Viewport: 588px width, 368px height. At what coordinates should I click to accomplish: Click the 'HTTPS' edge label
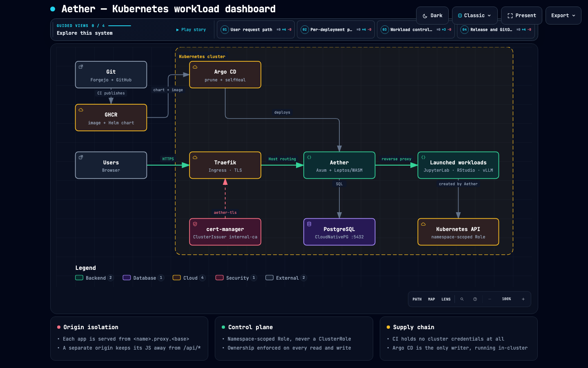click(168, 159)
